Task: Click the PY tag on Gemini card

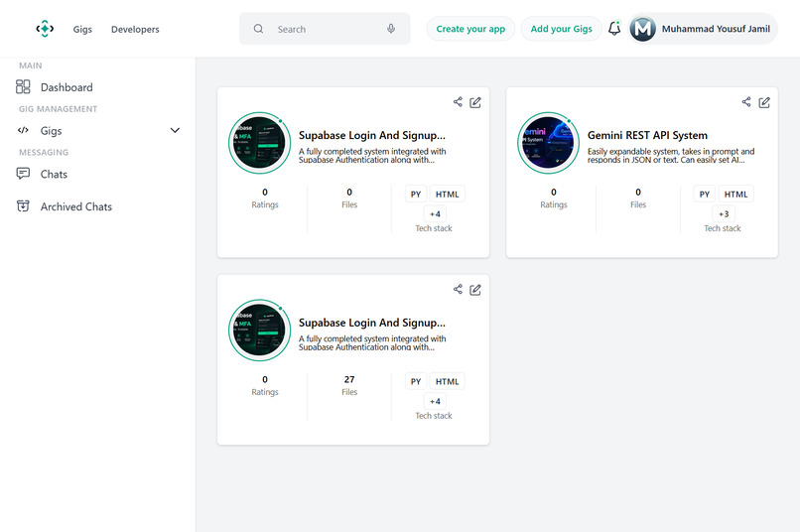Action: (704, 194)
